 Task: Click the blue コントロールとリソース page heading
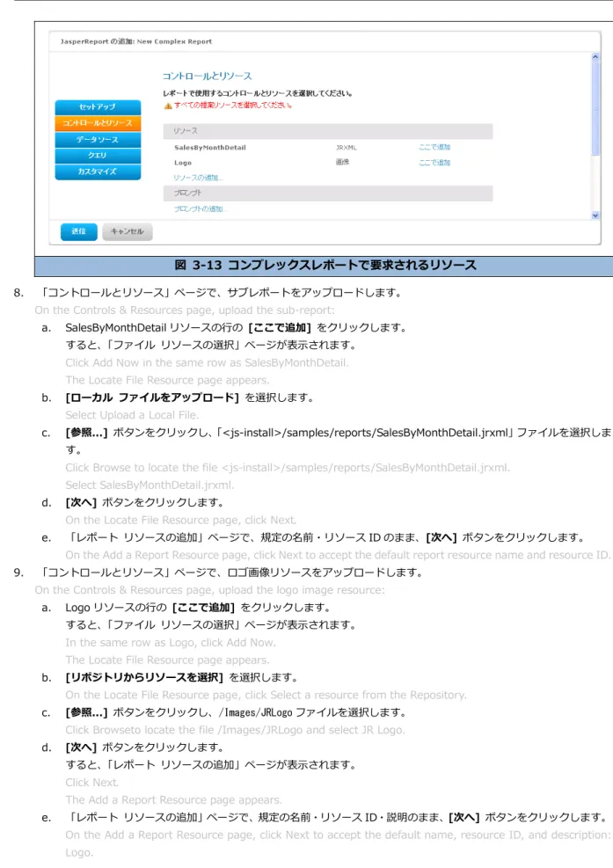point(207,77)
